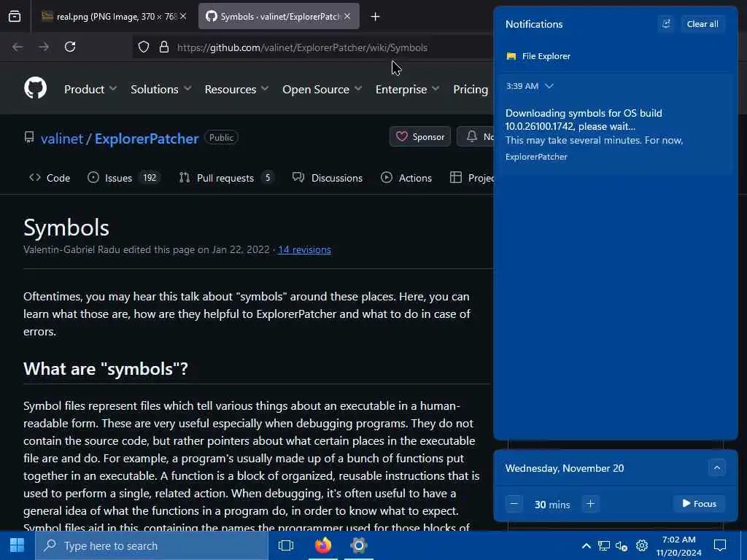747x560 pixels.
Task: Open the Pricing page
Action: click(471, 89)
